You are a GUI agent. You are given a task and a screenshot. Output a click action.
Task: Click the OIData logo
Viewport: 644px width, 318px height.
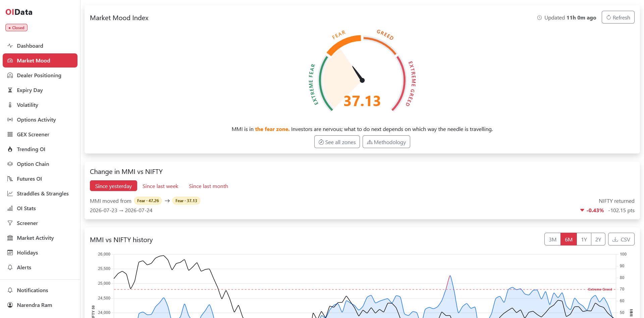19,12
